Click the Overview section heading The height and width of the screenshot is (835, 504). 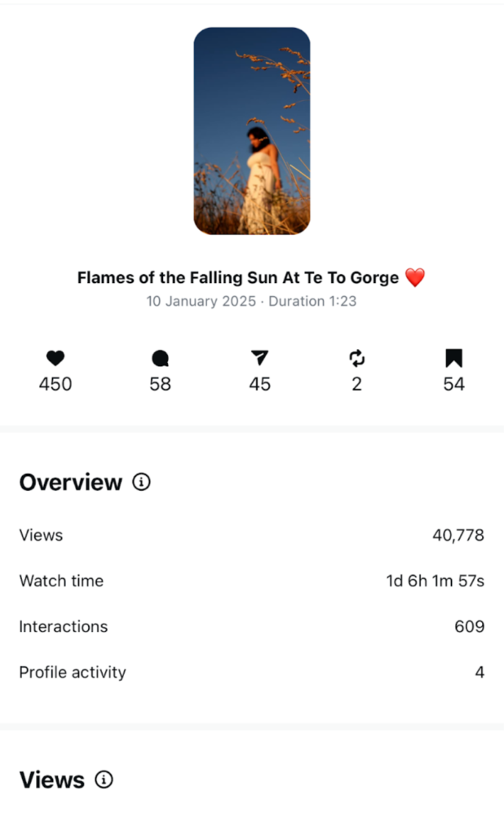71,483
